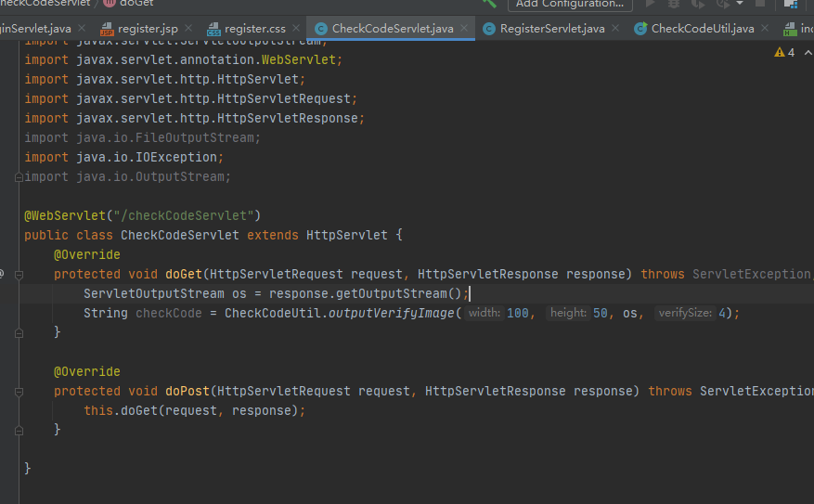Click the yellow warning indicator showing 4
Screen dimensions: 814x504
coord(784,52)
